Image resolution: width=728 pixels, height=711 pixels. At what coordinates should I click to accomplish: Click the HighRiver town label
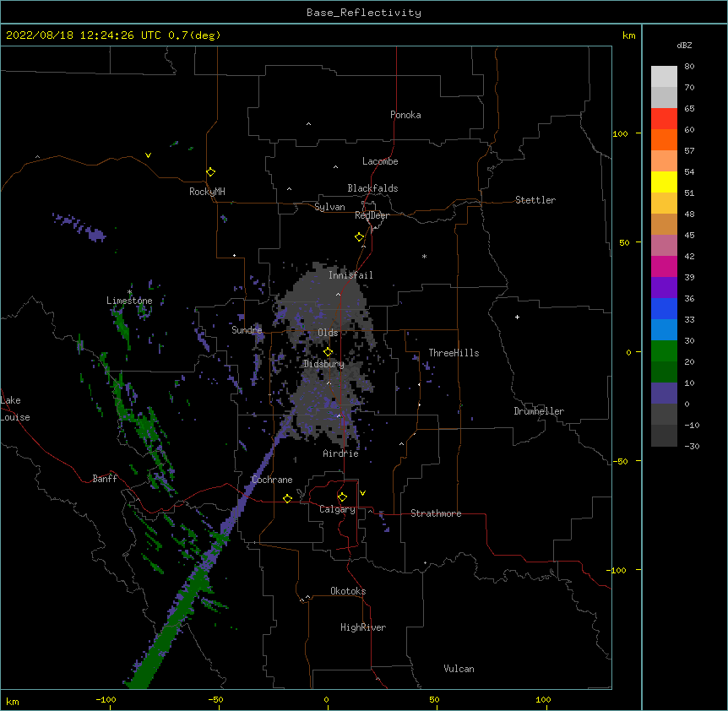363,627
